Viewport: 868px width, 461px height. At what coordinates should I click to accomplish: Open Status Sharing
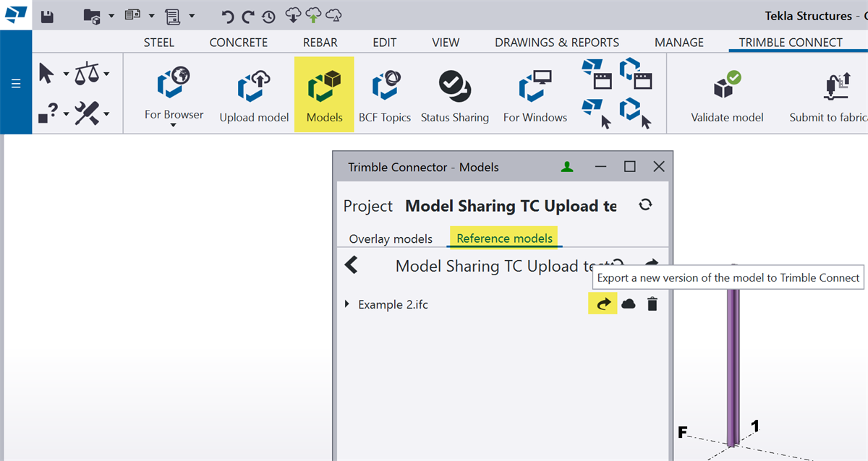[x=455, y=95]
